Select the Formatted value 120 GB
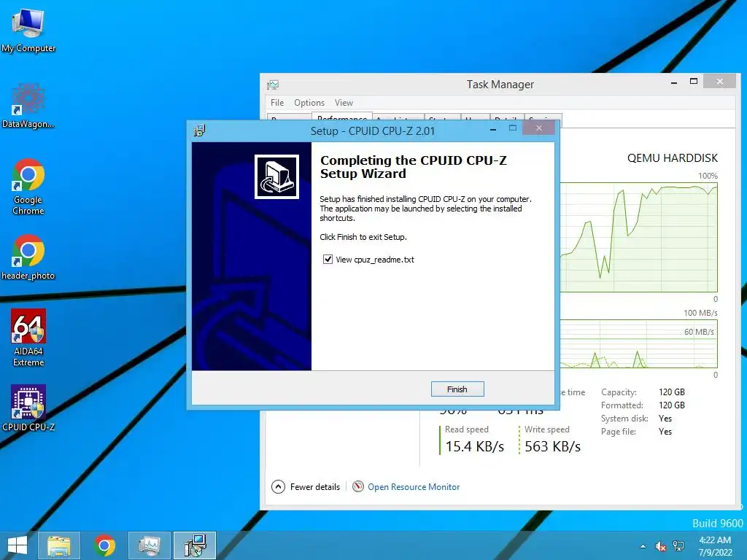This screenshot has width=747, height=560. coord(672,405)
